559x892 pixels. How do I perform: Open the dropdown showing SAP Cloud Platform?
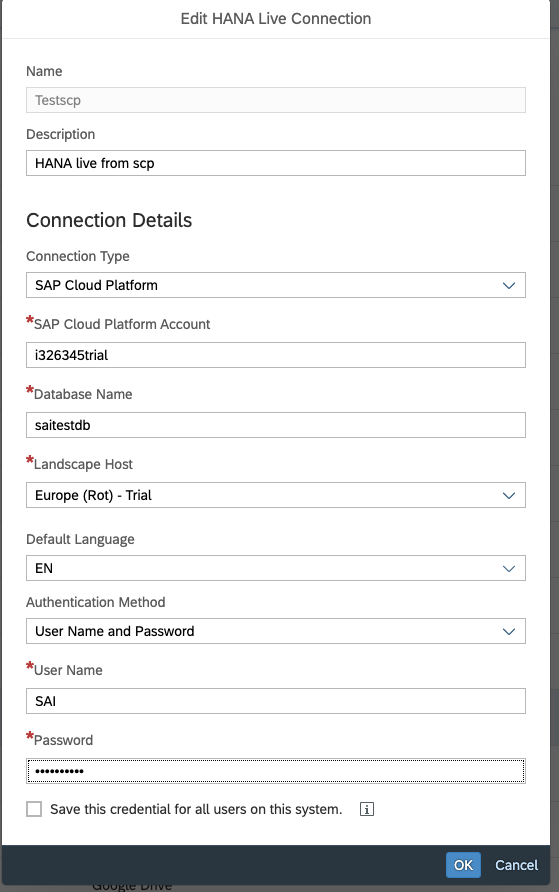(276, 285)
